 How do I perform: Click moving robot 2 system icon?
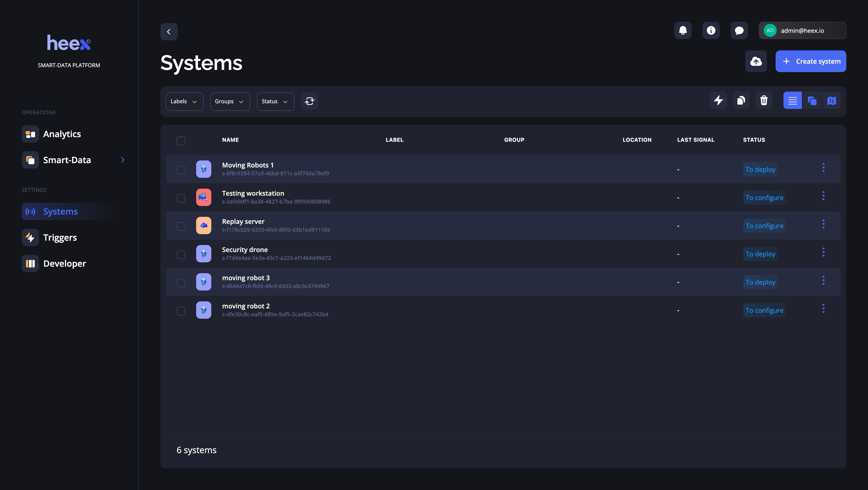(x=203, y=310)
